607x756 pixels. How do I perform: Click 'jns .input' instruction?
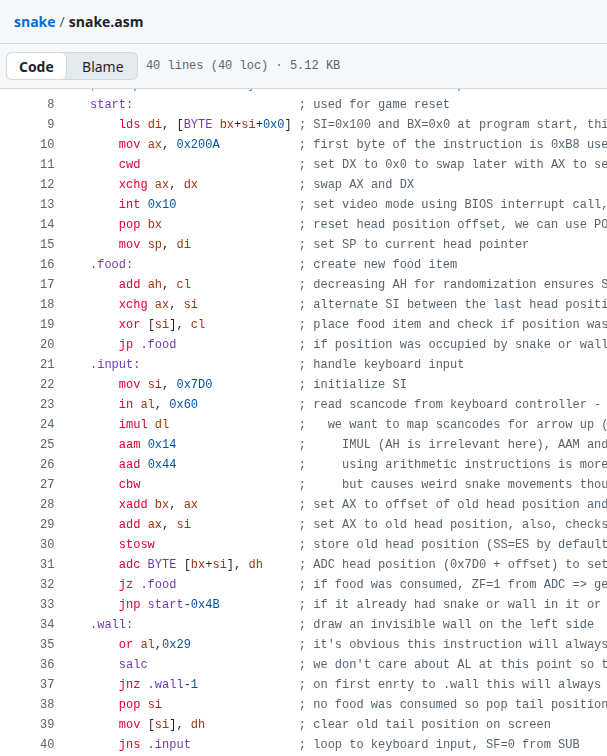[155, 744]
